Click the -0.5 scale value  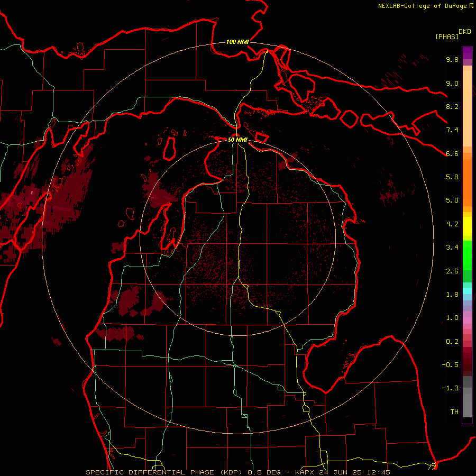(450, 365)
